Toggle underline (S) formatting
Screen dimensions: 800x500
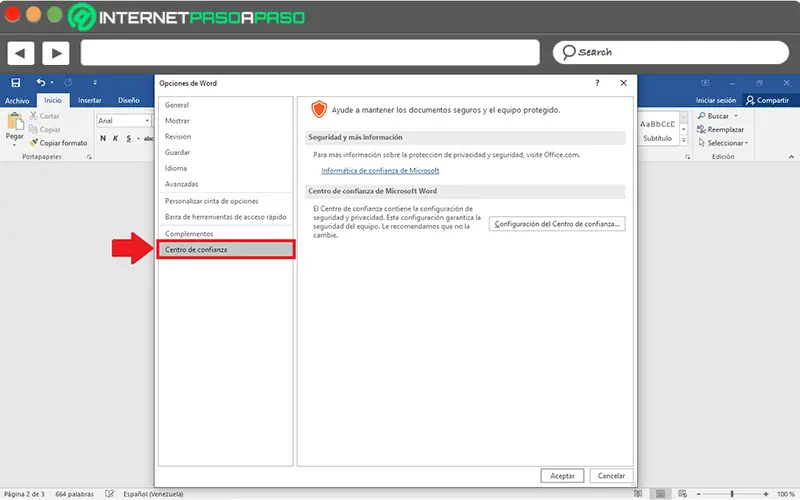tap(129, 138)
